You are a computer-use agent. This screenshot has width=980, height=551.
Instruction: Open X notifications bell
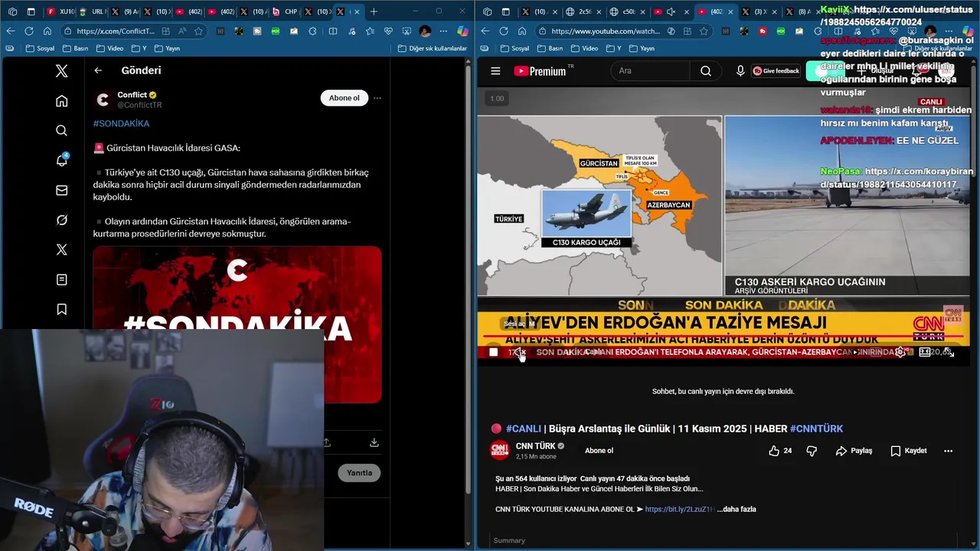pos(62,161)
